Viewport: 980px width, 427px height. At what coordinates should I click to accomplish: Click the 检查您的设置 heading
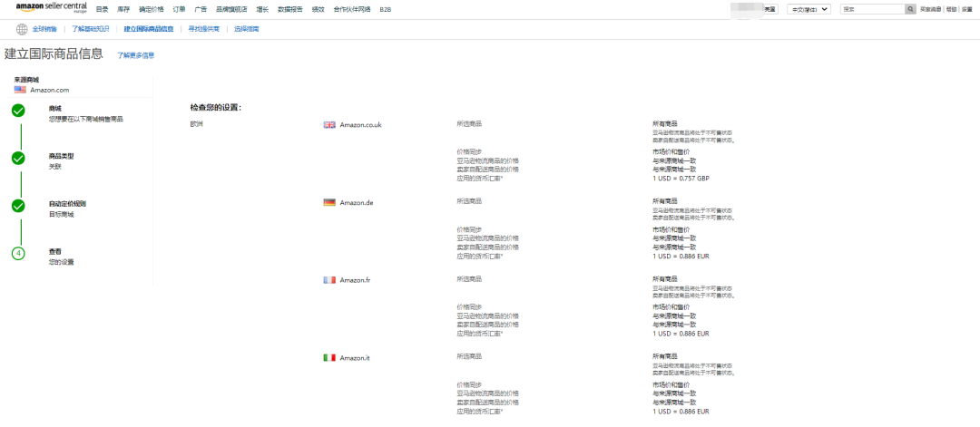pos(216,108)
